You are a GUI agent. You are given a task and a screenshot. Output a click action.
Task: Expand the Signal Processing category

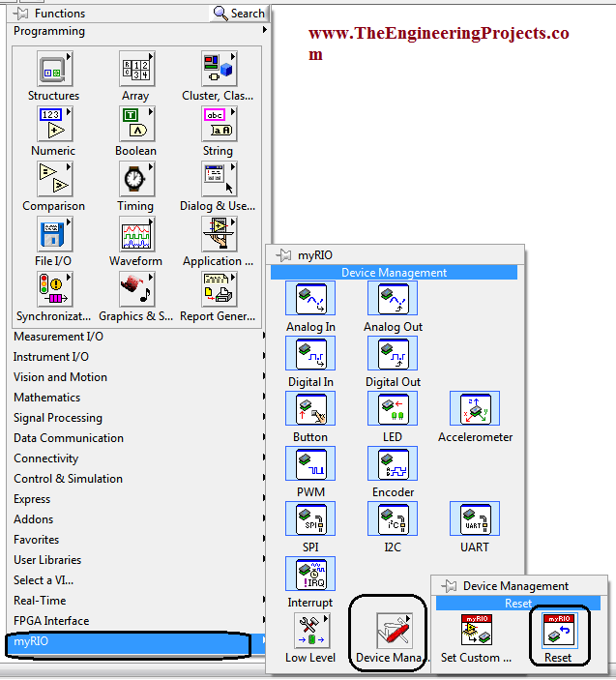[138, 418]
